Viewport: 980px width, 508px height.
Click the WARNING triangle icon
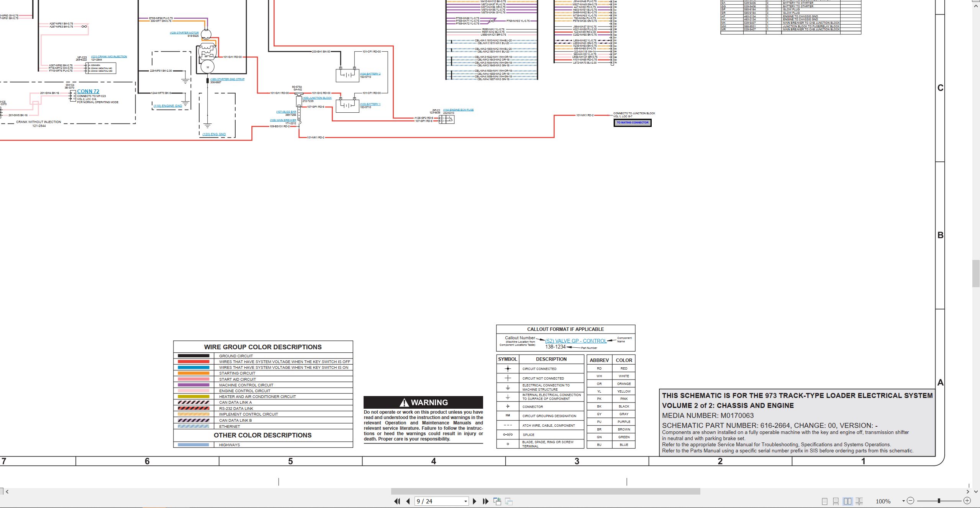coord(404,403)
